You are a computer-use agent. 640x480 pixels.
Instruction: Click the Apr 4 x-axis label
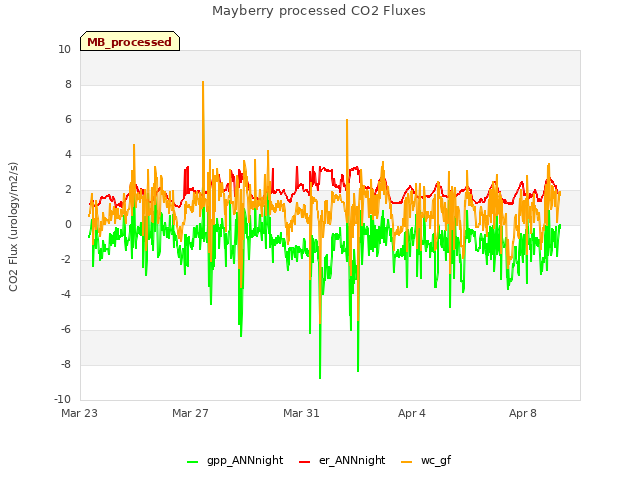[412, 413]
